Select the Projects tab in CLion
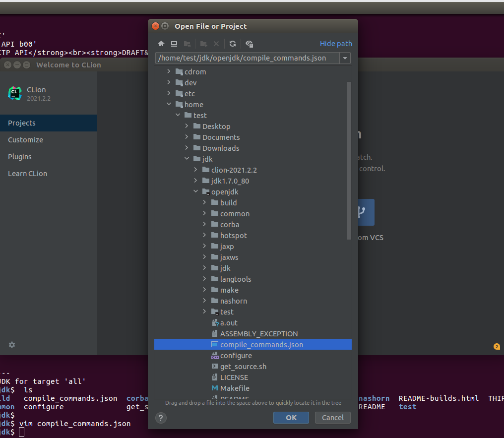 pyautogui.click(x=49, y=123)
